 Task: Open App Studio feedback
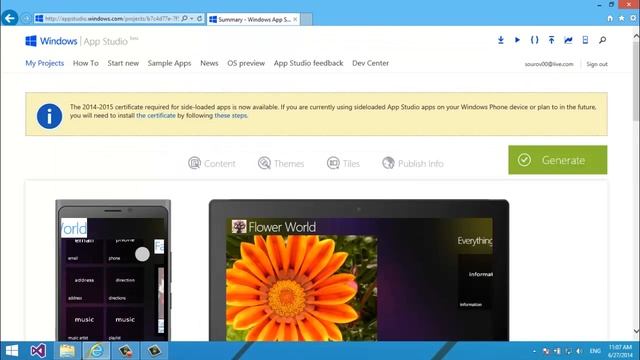click(309, 63)
